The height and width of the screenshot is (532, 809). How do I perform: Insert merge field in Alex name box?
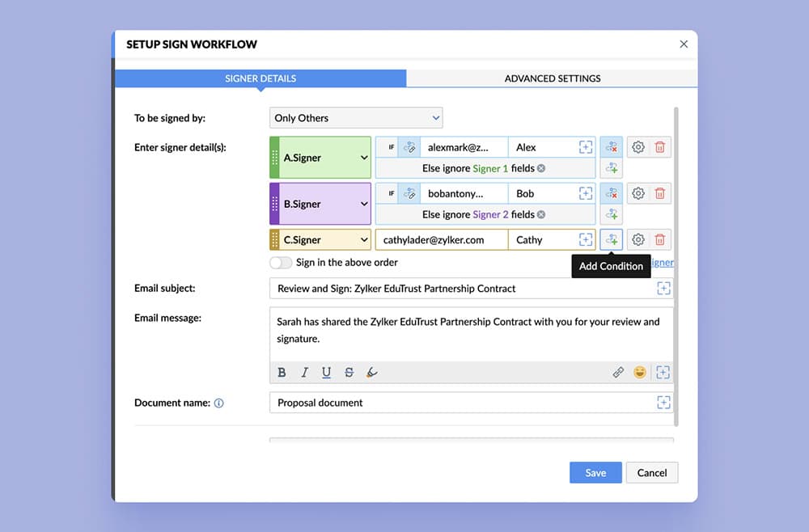click(586, 147)
